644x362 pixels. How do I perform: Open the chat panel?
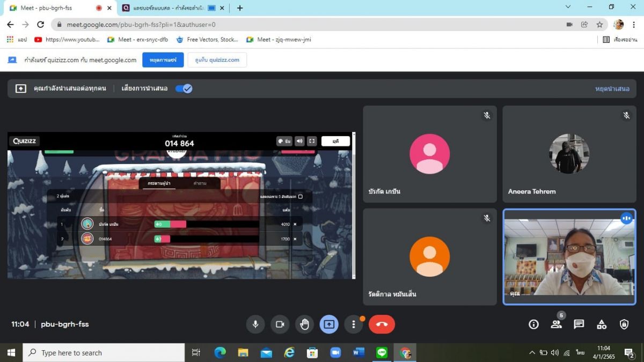[x=579, y=324]
